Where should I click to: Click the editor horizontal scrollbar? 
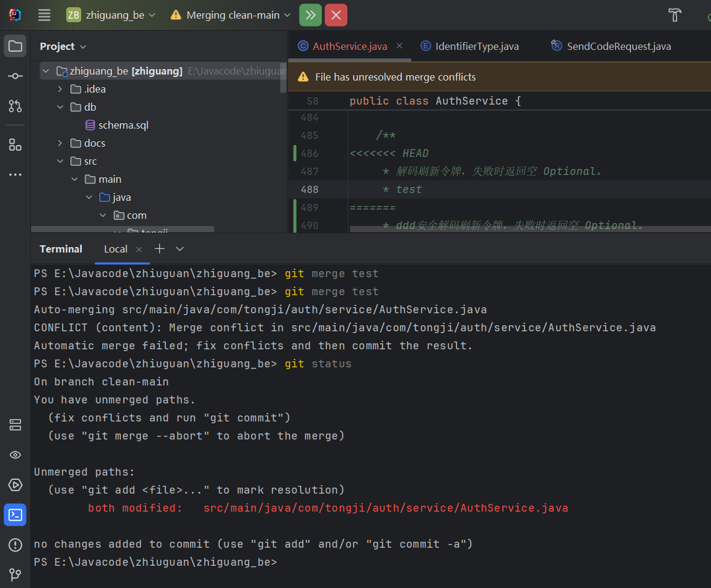[530, 229]
